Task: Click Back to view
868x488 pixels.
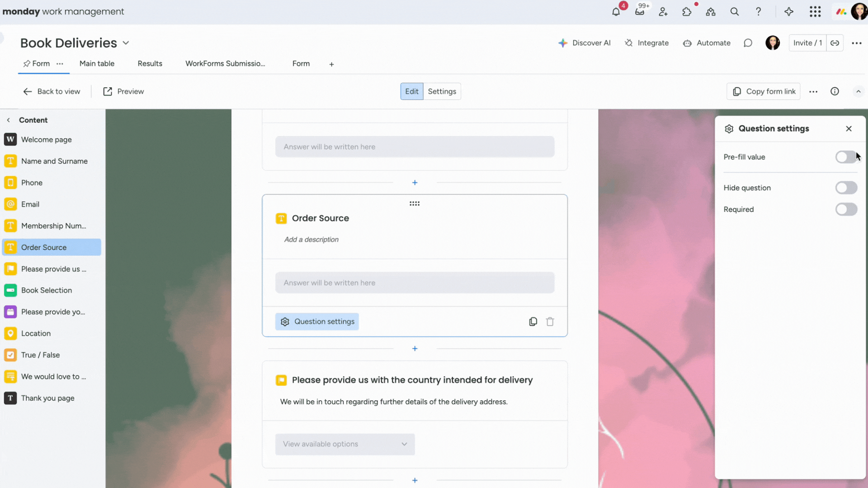Action: coord(52,91)
